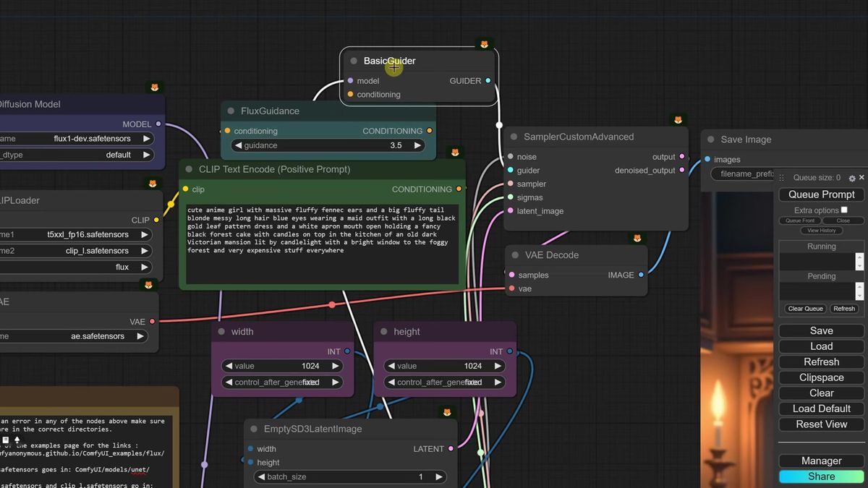Collapse EmptySD3LatentImage node via title dot
Image resolution: width=868 pixels, height=488 pixels.
[x=254, y=429]
